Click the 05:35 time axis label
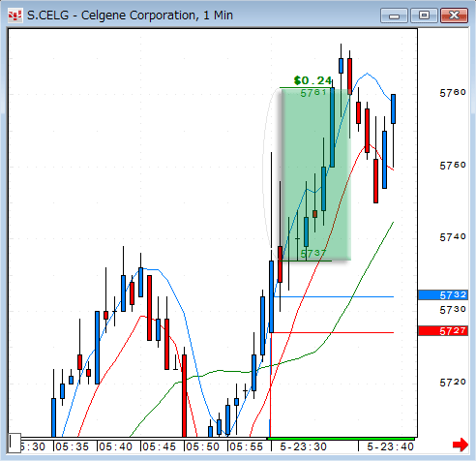 click(72, 446)
